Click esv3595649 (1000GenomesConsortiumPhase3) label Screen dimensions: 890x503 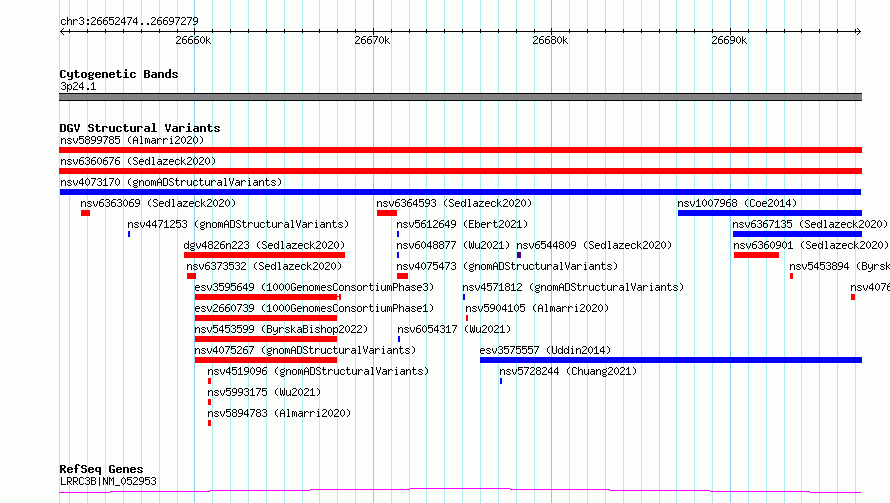click(x=314, y=287)
